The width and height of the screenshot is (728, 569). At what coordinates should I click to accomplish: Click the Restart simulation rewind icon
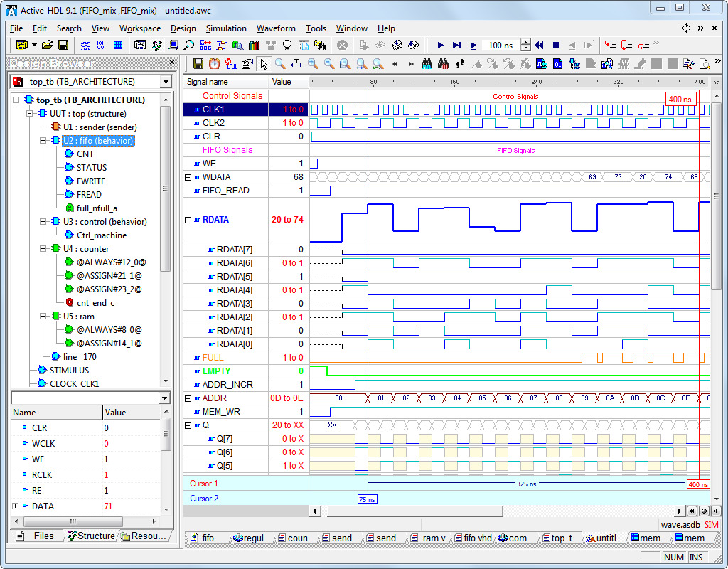[x=540, y=46]
